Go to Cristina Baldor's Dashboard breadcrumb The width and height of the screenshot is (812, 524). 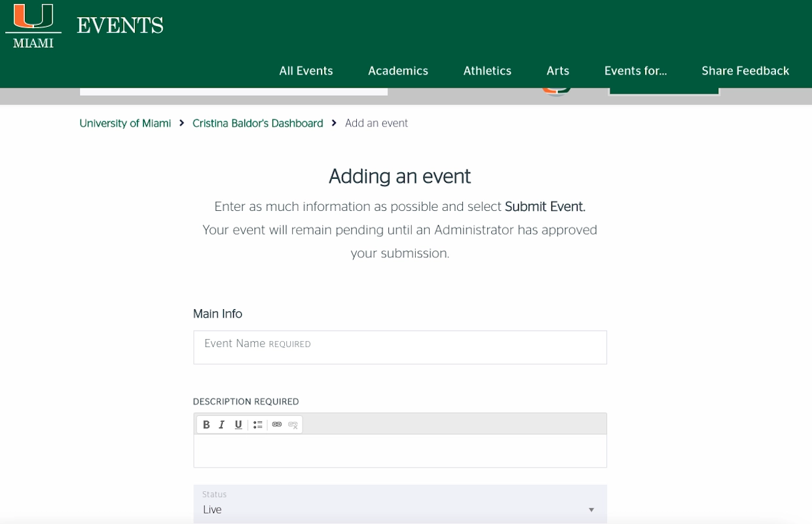pos(257,123)
